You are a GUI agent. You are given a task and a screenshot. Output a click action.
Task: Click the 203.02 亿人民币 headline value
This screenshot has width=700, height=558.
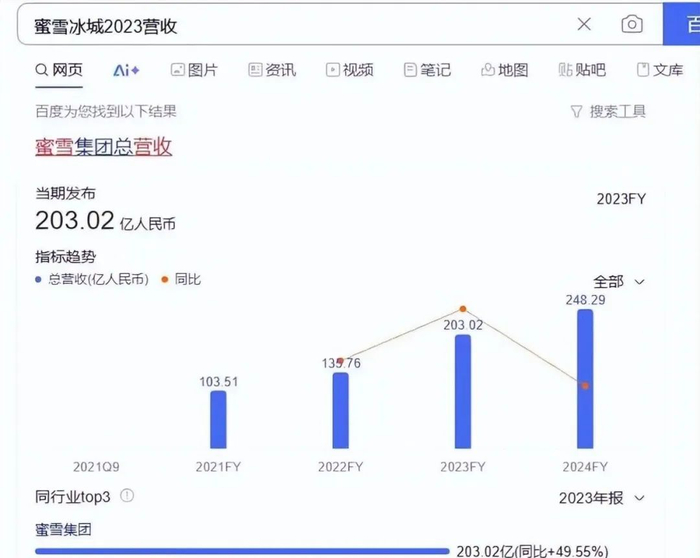tap(105, 221)
